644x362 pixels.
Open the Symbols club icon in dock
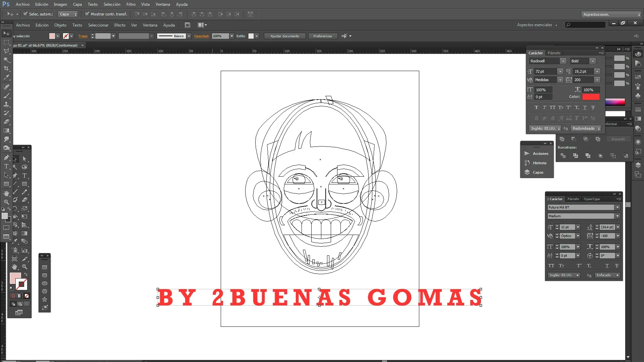point(638,96)
